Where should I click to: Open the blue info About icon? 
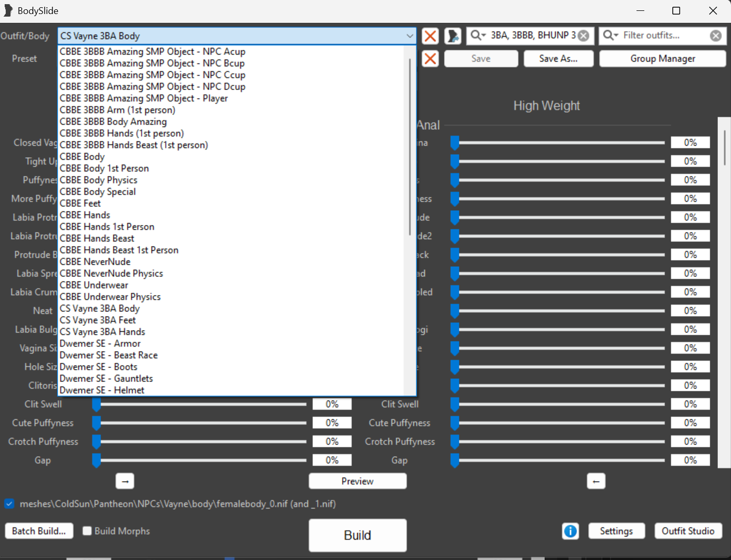pos(570,531)
